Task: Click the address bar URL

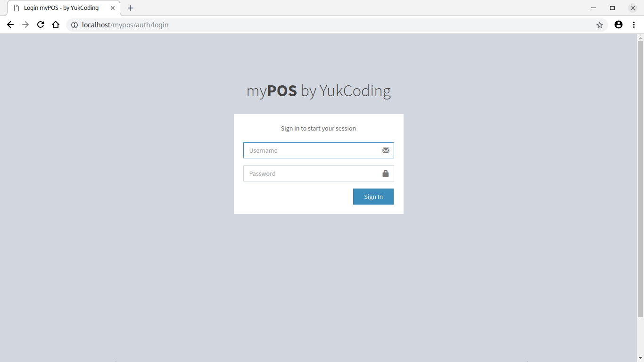Action: click(x=125, y=25)
